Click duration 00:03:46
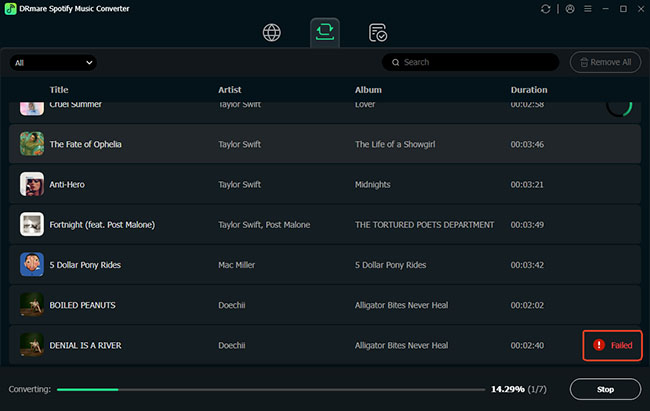This screenshot has width=650, height=411. tap(527, 144)
